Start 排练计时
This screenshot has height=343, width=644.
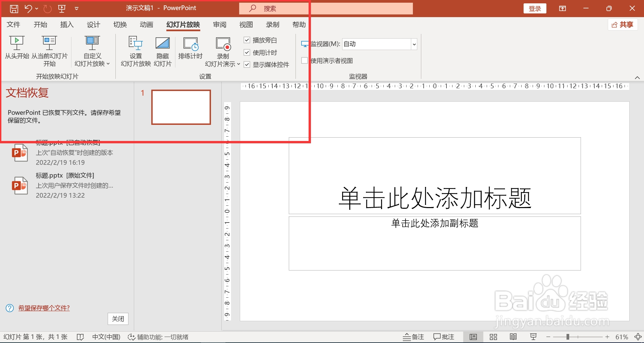(x=191, y=47)
